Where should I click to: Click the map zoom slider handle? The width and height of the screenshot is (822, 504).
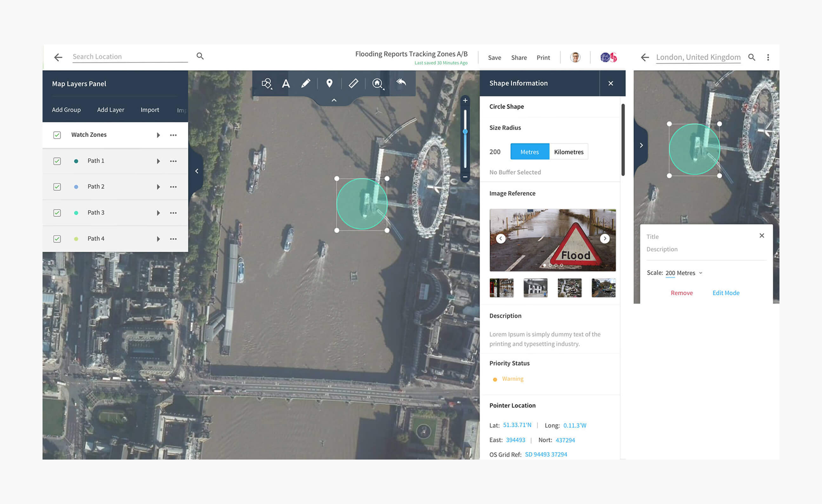pos(465,132)
